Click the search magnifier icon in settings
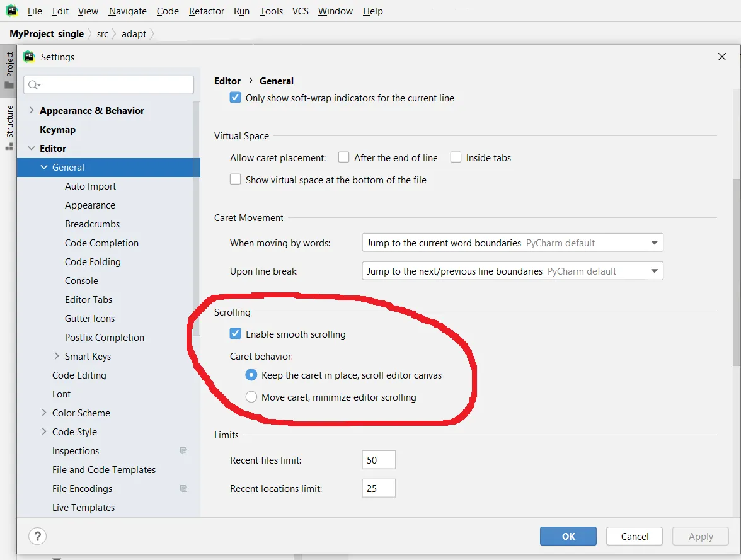Viewport: 741px width, 560px height. (34, 85)
